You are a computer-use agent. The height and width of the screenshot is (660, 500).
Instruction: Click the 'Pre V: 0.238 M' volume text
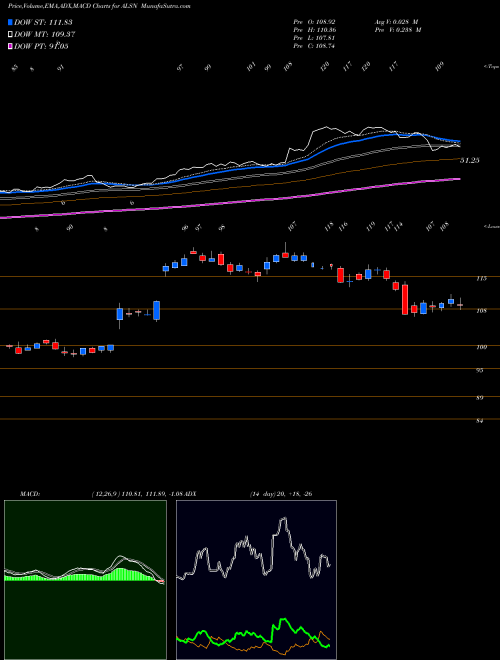point(397,30)
